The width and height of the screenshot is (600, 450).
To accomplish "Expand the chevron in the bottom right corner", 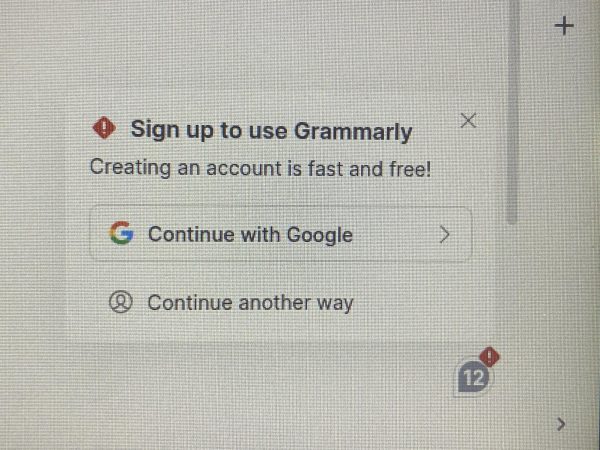I will (x=561, y=424).
